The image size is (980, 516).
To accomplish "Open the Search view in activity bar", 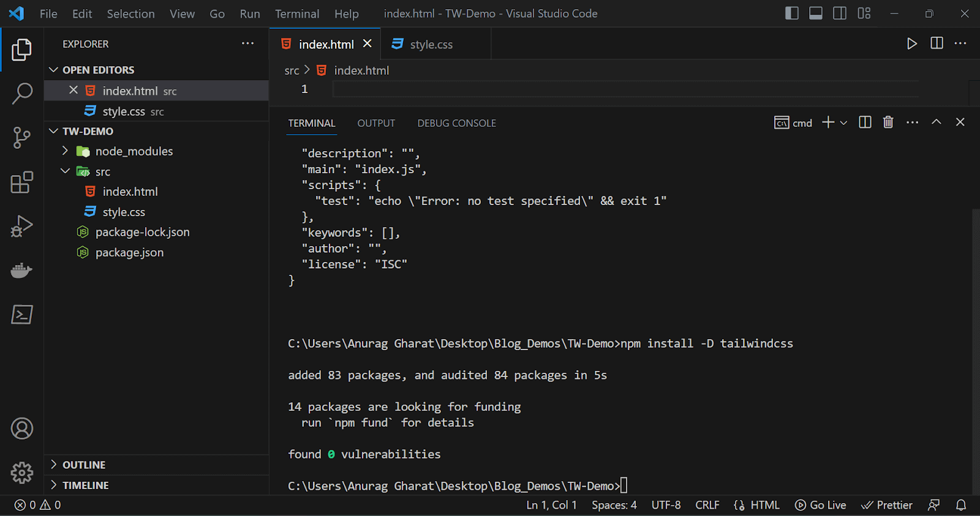I will 21,94.
